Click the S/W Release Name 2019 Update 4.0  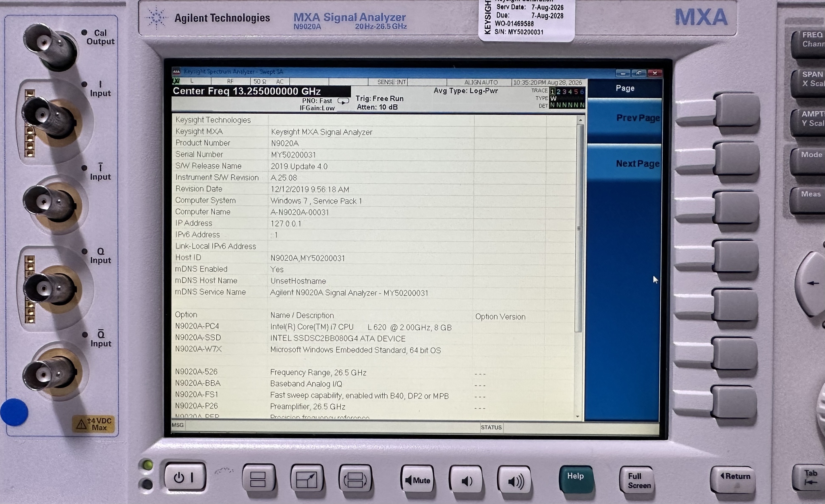pyautogui.click(x=299, y=166)
